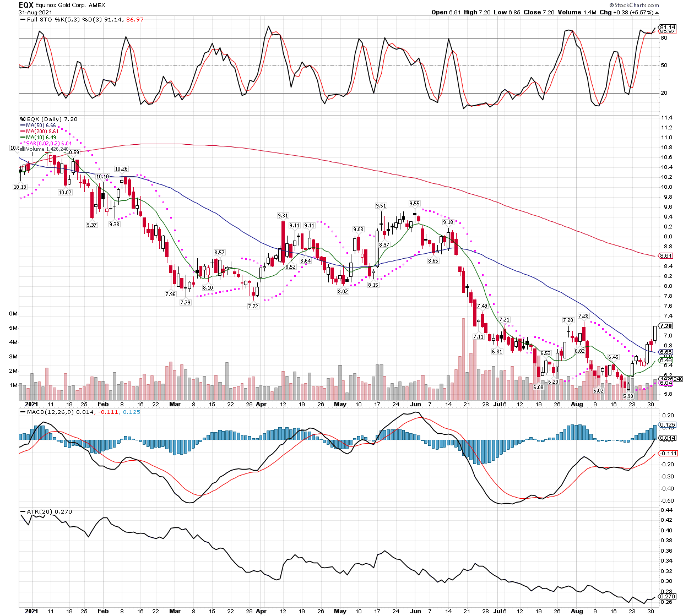683x616 pixels.
Task: Click the 9.51 May high label
Action: point(381,206)
